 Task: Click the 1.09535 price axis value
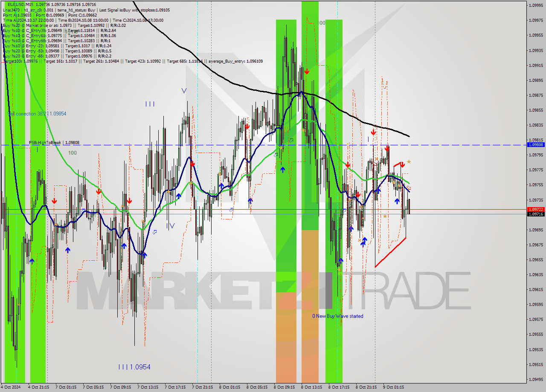click(536, 349)
